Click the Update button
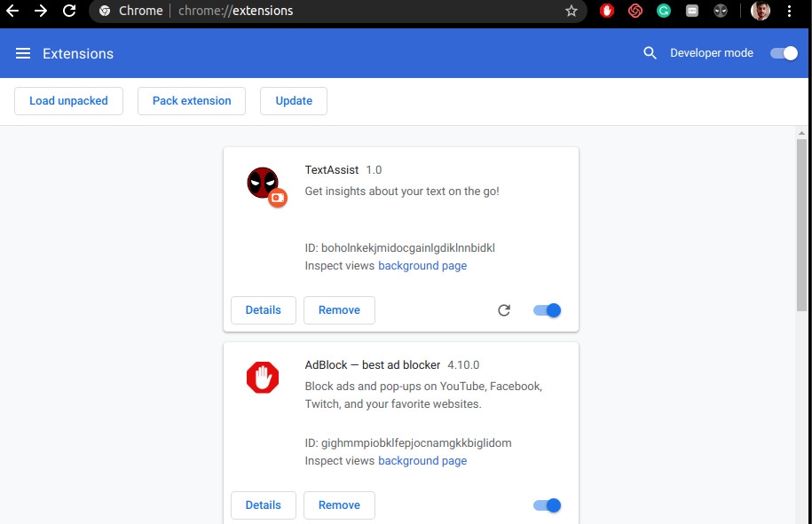The height and width of the screenshot is (524, 812). [x=294, y=101]
